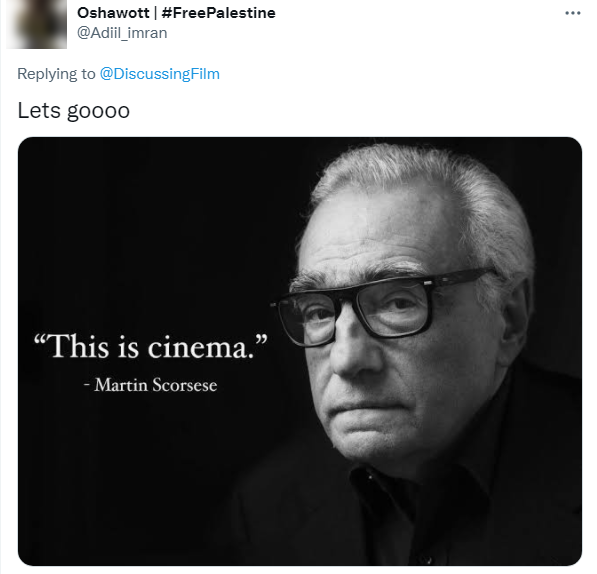Select the 'Lets goooo' tweet text
597x574 pixels.
tap(74, 111)
